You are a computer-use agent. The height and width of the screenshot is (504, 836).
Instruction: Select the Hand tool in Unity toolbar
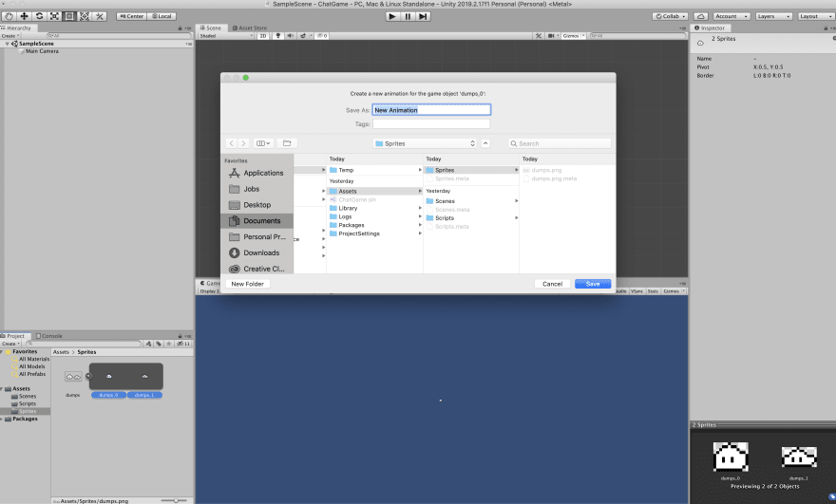click(x=9, y=16)
